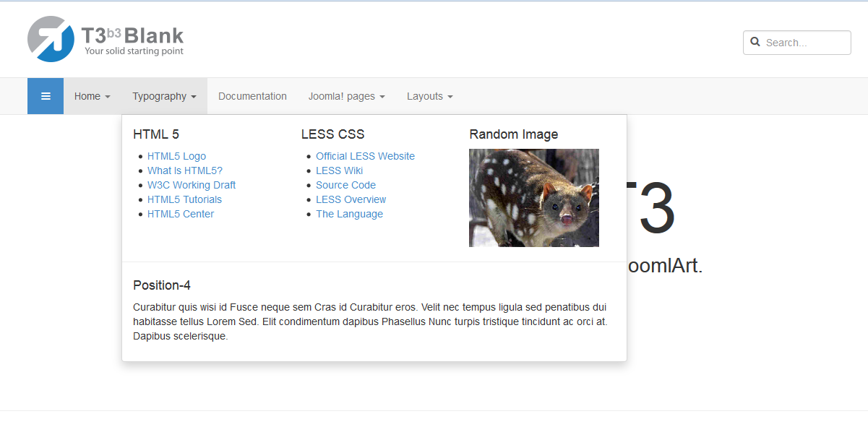Viewport: 868px width, 432px height.
Task: Open the W3C Working Draft link
Action: tap(192, 185)
